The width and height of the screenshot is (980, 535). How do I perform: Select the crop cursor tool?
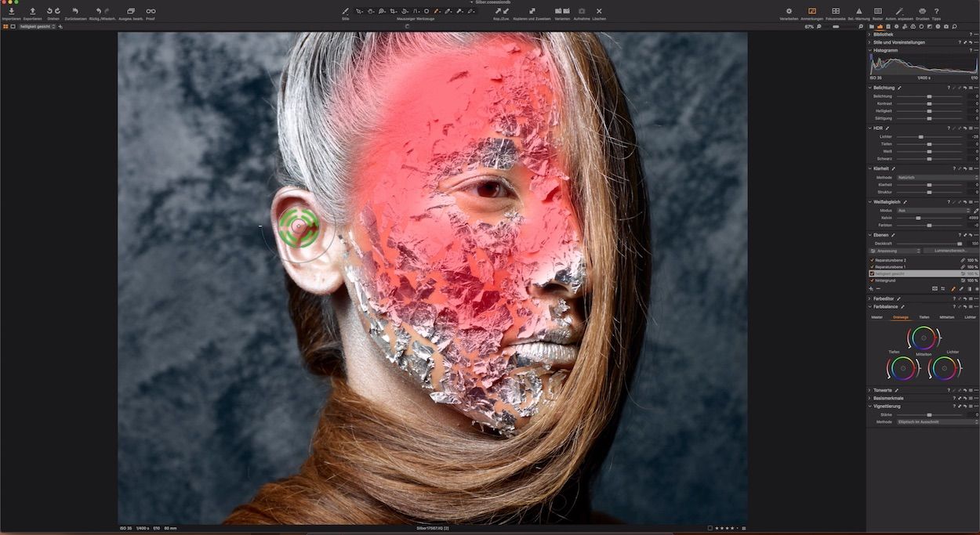click(394, 11)
